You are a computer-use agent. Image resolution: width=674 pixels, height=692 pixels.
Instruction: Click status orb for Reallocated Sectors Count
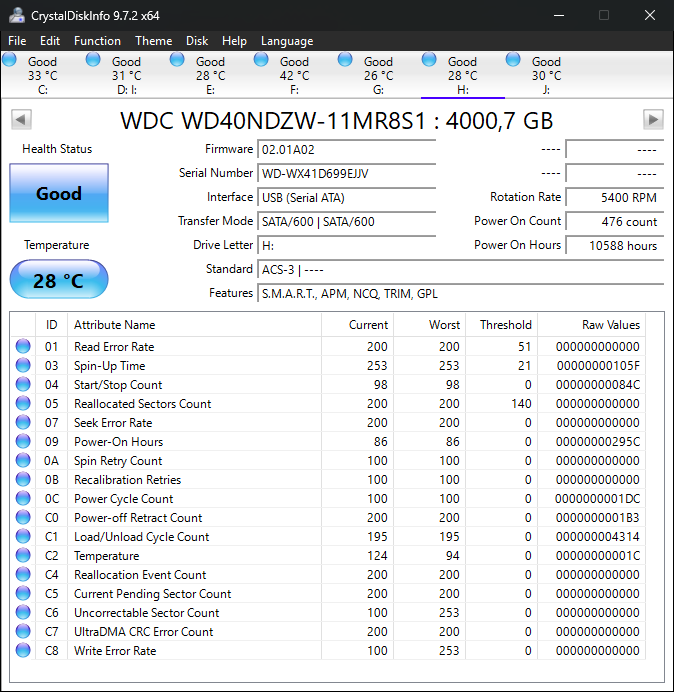23,404
